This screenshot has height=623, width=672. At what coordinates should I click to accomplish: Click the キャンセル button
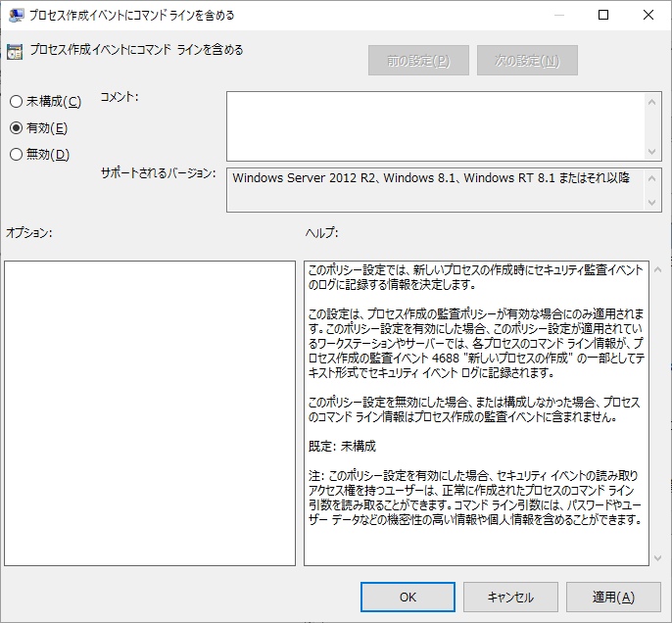510,597
